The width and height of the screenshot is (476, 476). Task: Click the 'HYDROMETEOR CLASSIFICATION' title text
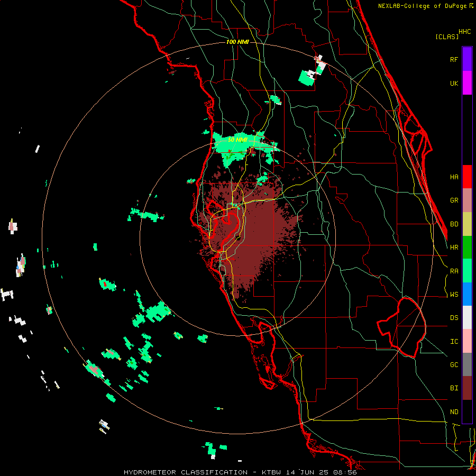pos(186,472)
